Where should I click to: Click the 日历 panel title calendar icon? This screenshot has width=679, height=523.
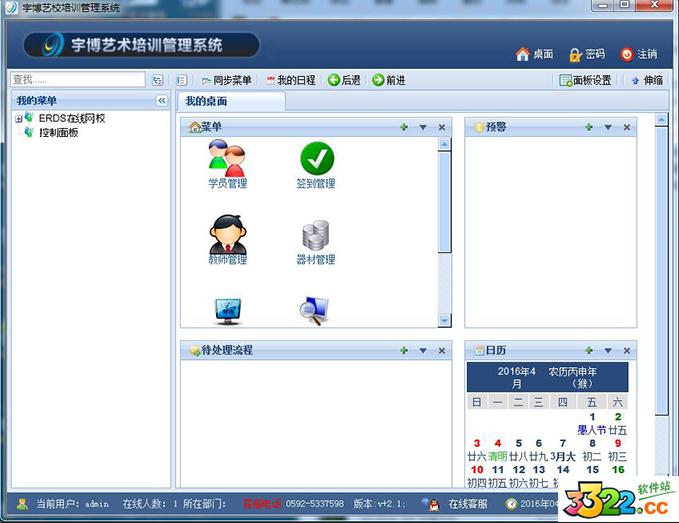tap(479, 351)
